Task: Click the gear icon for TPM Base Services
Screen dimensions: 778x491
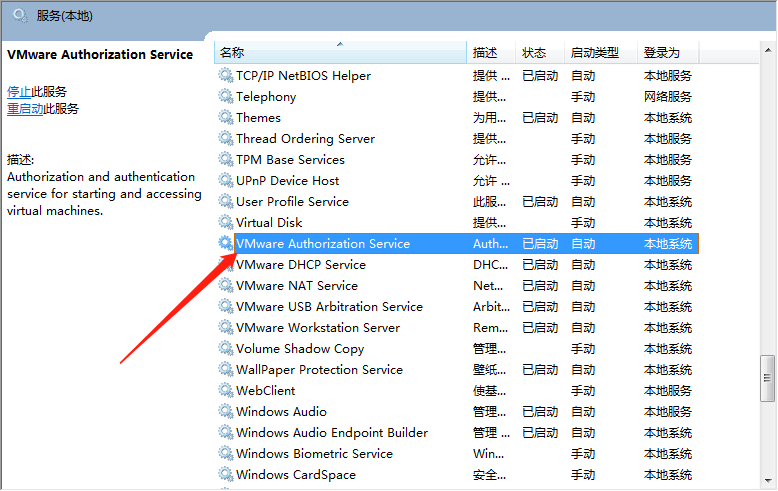Action: pos(226,159)
